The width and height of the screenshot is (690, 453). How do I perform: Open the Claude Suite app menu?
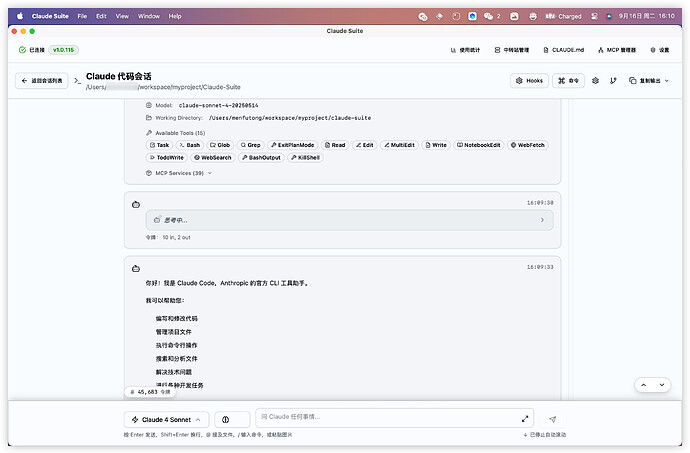tap(50, 16)
